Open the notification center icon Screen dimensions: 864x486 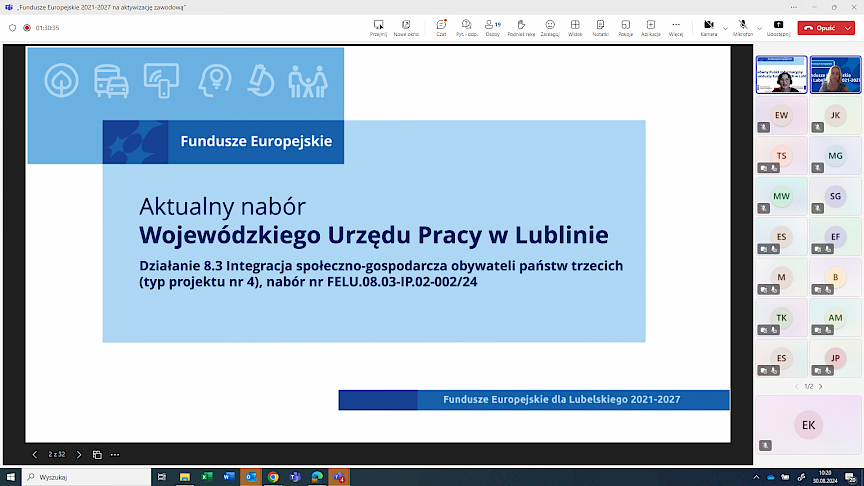851,477
